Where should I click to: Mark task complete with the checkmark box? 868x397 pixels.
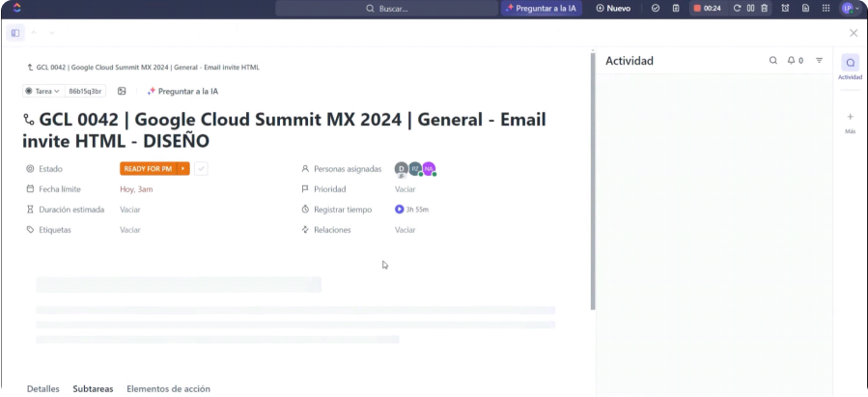[201, 168]
